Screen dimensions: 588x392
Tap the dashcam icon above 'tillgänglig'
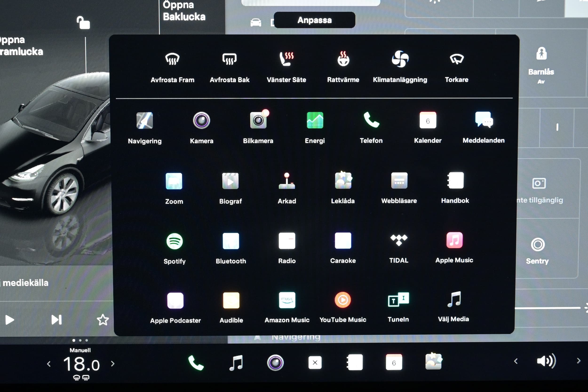point(539,183)
